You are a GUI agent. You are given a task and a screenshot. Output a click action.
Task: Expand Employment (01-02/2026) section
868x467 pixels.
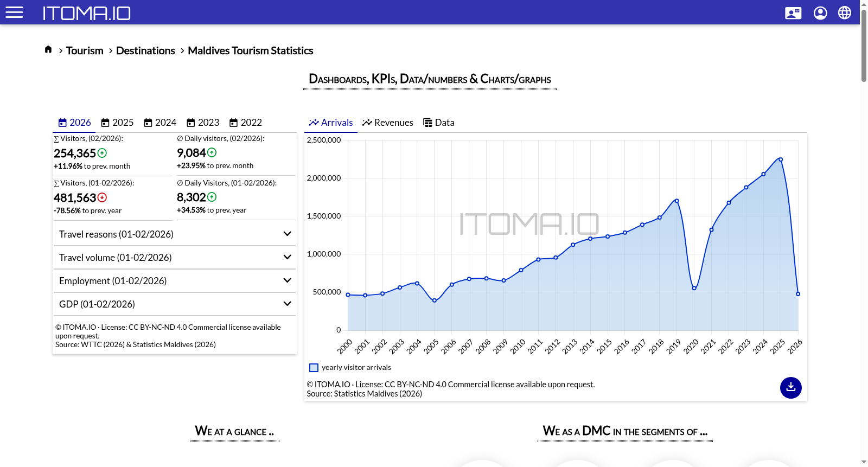click(175, 281)
